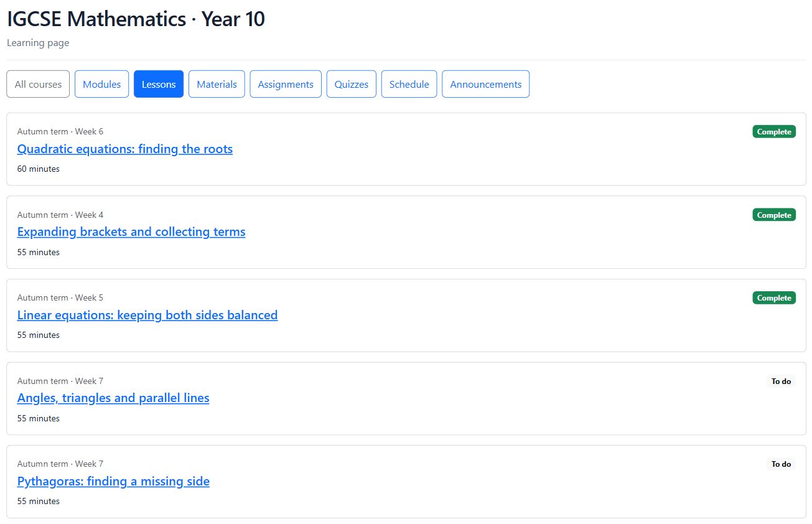Click the 55 minutes duration under Linear equations
This screenshot has width=812, height=524.
pyautogui.click(x=39, y=335)
